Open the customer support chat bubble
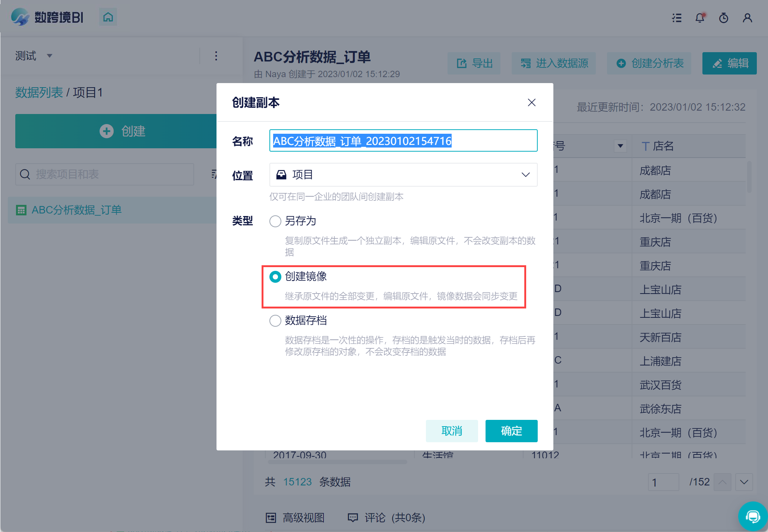The width and height of the screenshot is (768, 532). point(752,516)
